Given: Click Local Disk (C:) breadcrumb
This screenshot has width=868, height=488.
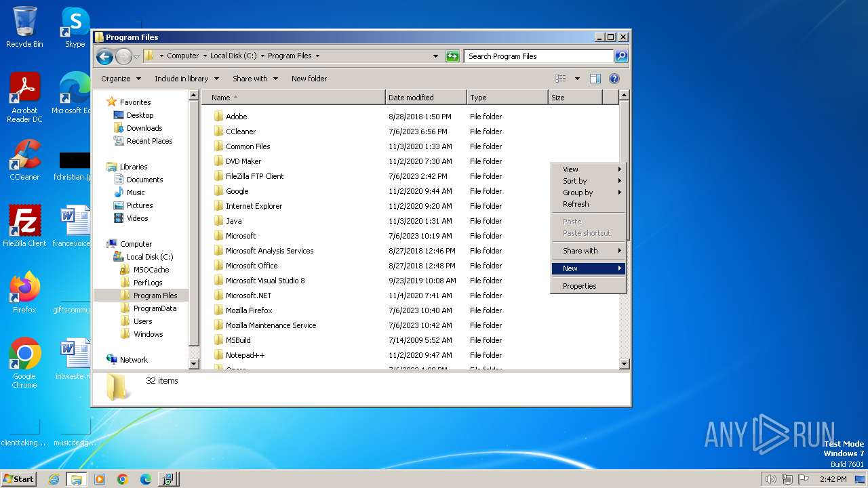Looking at the screenshot, I should tap(233, 56).
